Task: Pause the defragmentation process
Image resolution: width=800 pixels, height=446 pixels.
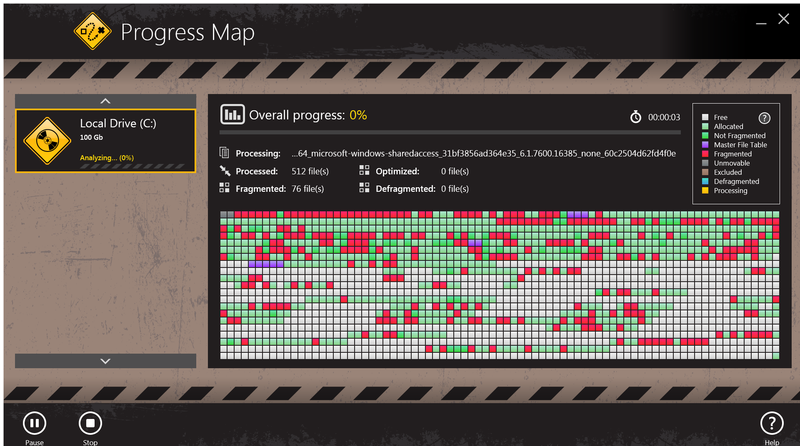Action: [x=34, y=423]
